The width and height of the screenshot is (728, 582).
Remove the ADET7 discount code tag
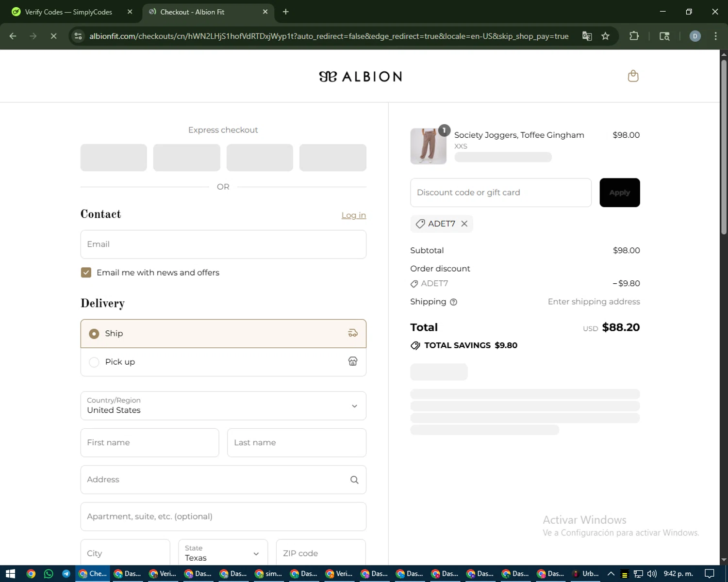[464, 224]
